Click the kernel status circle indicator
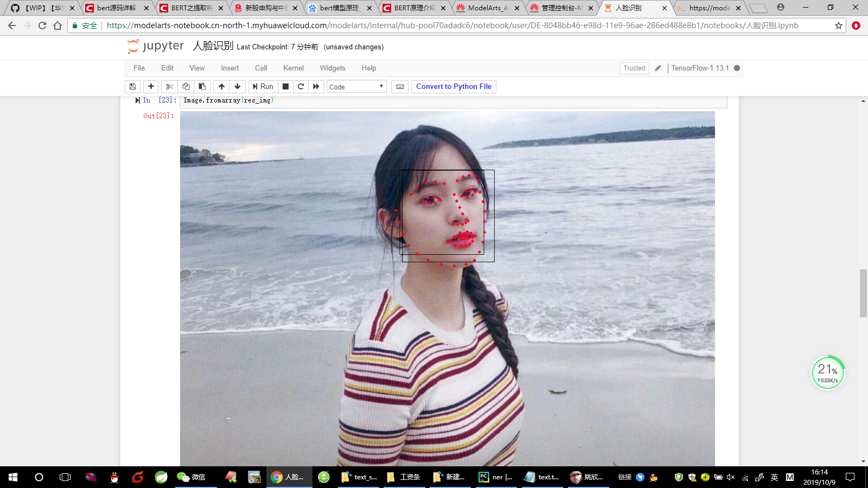Image resolution: width=868 pixels, height=488 pixels. pos(737,68)
